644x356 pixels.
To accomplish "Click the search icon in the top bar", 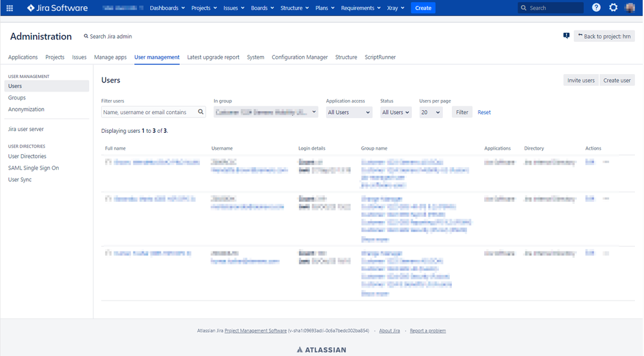I will coord(523,8).
